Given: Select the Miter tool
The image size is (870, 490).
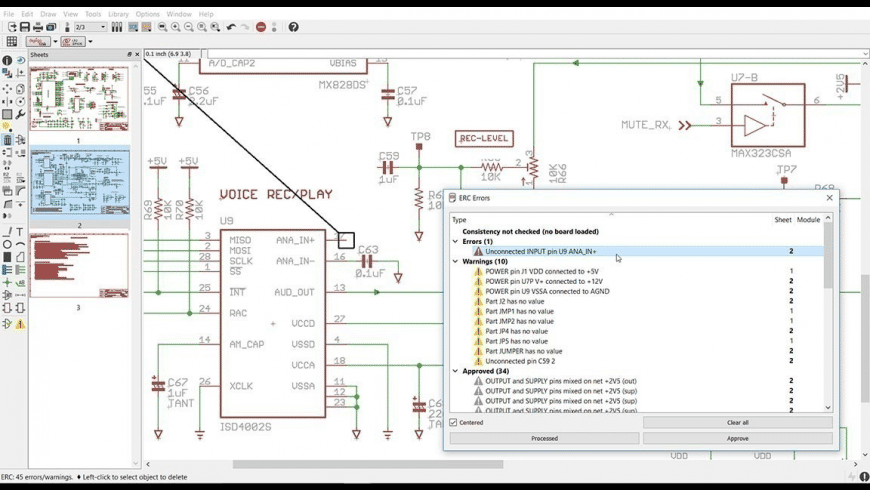Looking at the screenshot, I should (x=21, y=191).
